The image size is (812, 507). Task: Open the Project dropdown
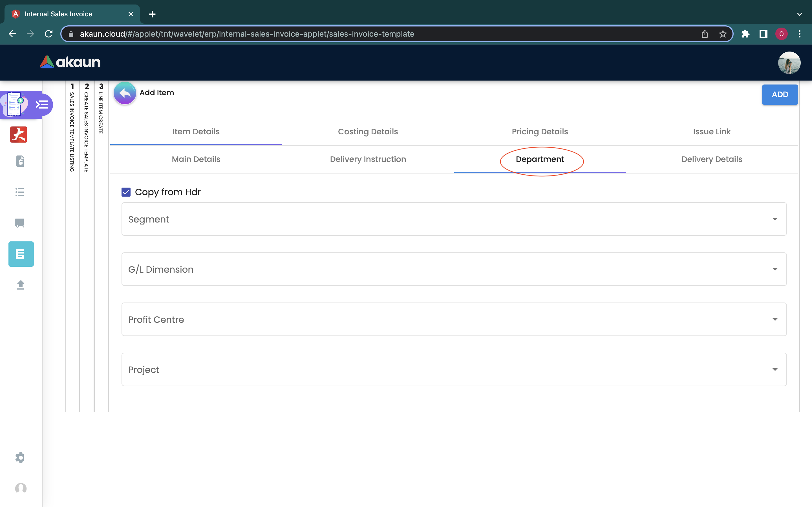[454, 369]
